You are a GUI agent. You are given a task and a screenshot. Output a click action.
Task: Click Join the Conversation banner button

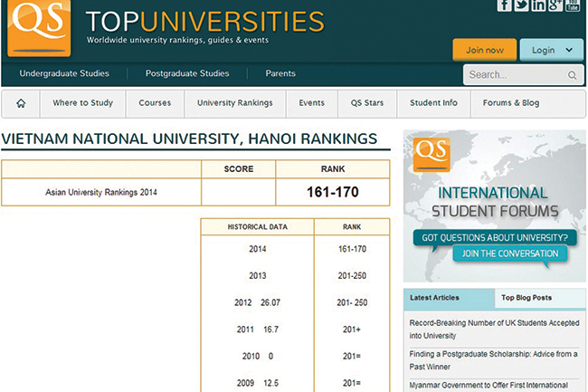pos(510,254)
